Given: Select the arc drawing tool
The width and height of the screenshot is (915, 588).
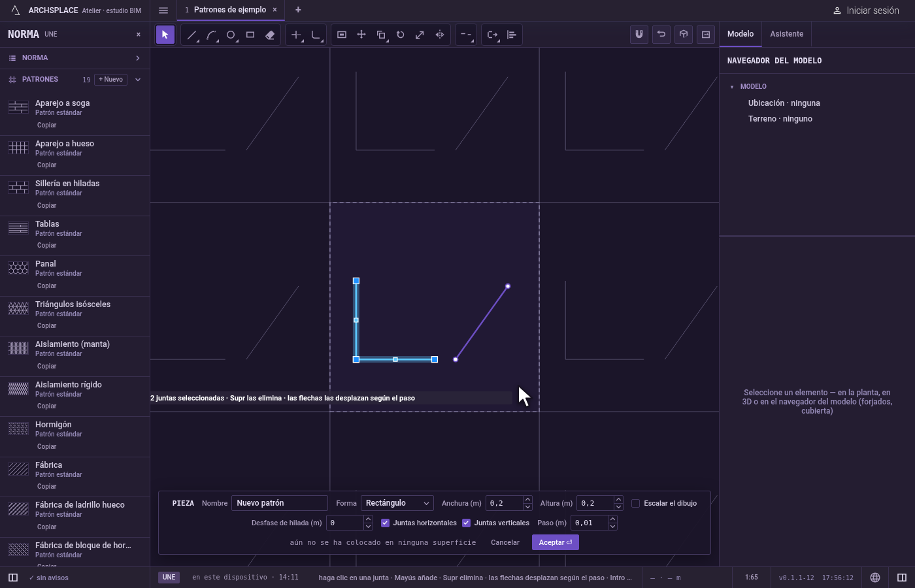Looking at the screenshot, I should point(211,35).
